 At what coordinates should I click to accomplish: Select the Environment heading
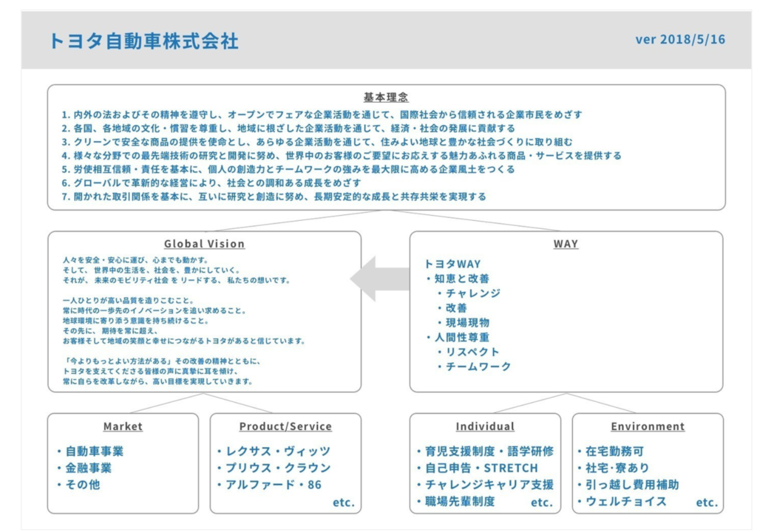pyautogui.click(x=648, y=426)
